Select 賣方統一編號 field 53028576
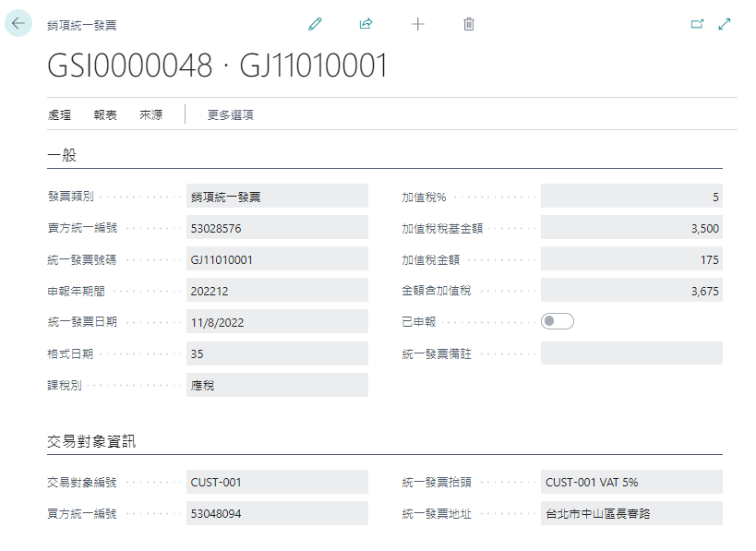Viewport: 756px width, 551px height. point(277,228)
